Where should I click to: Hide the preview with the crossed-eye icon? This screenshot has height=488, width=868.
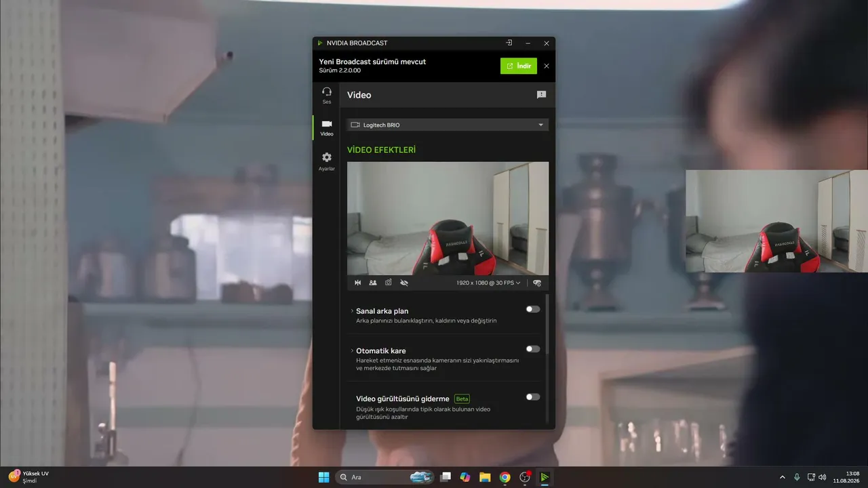coord(404,283)
